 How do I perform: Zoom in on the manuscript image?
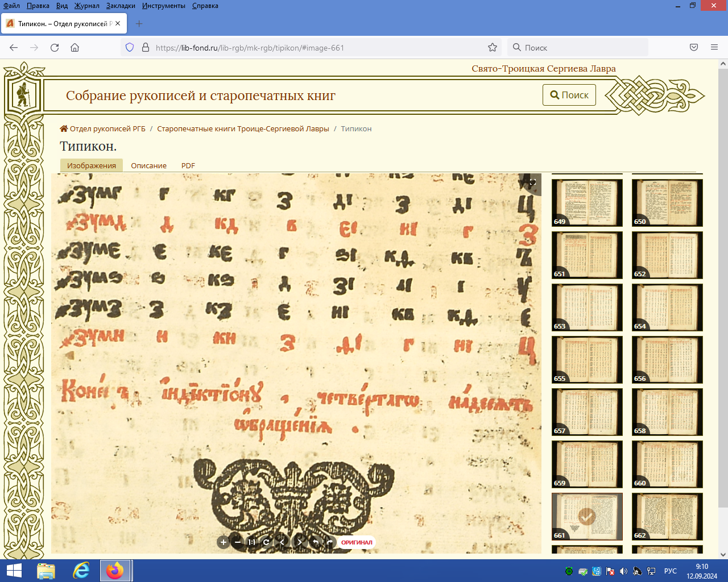224,542
